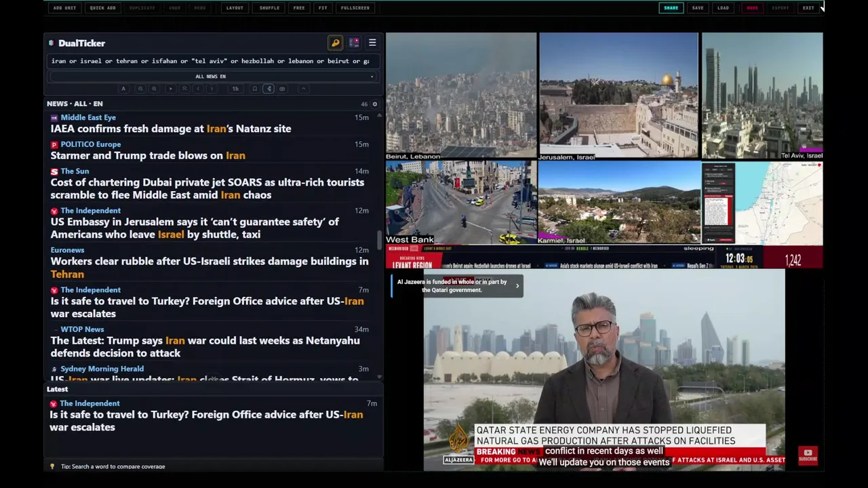Click the Middle East Eye source icon
The image size is (868, 488).
[x=54, y=118]
